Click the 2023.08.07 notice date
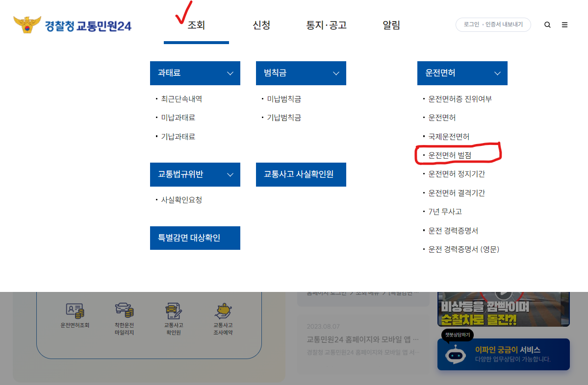Screen dimensions: 588x385 point(323,327)
